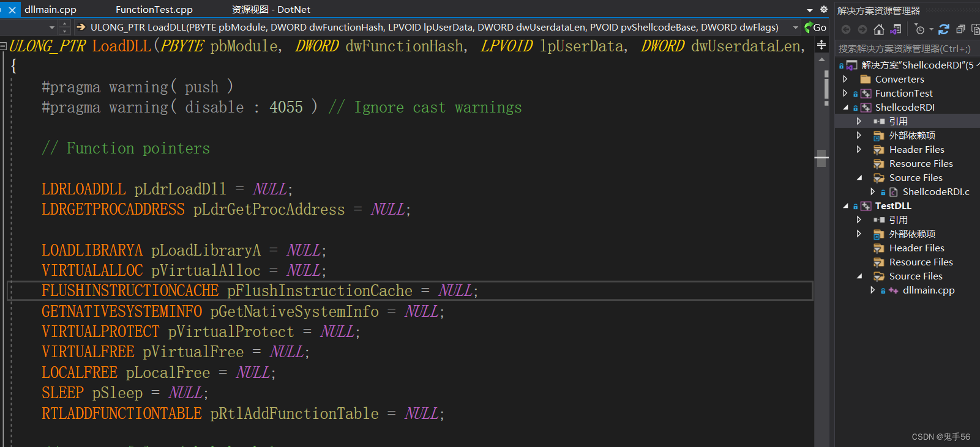Screen dimensions: 980x447
Task: Click the collapse all icon in Solution Explorer
Action: 960,29
